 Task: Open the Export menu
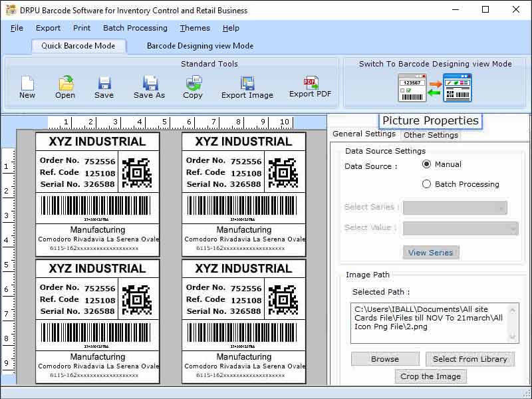pyautogui.click(x=48, y=28)
